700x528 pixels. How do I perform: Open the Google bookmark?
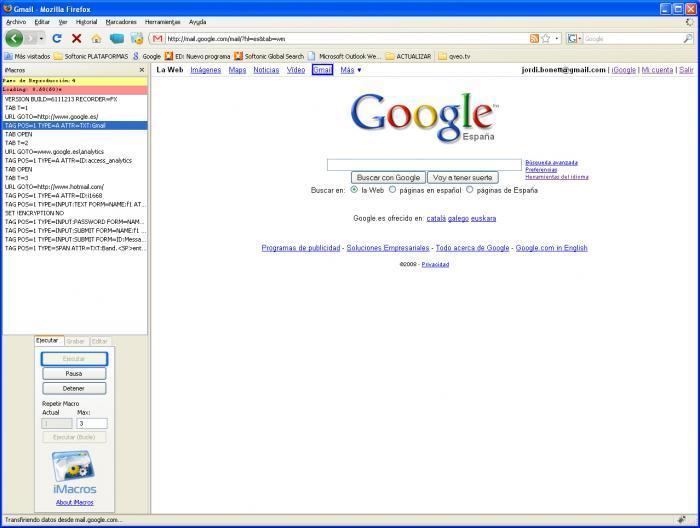[x=147, y=56]
